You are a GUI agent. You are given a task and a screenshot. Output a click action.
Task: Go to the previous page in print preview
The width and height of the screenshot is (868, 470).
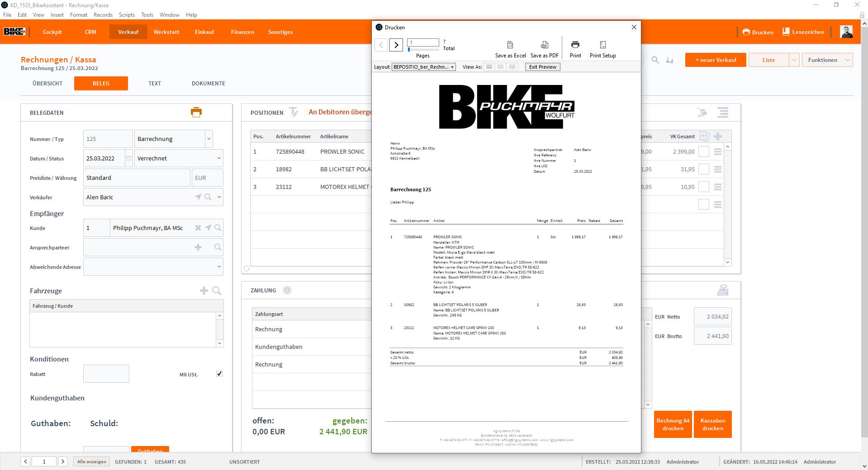pos(381,45)
